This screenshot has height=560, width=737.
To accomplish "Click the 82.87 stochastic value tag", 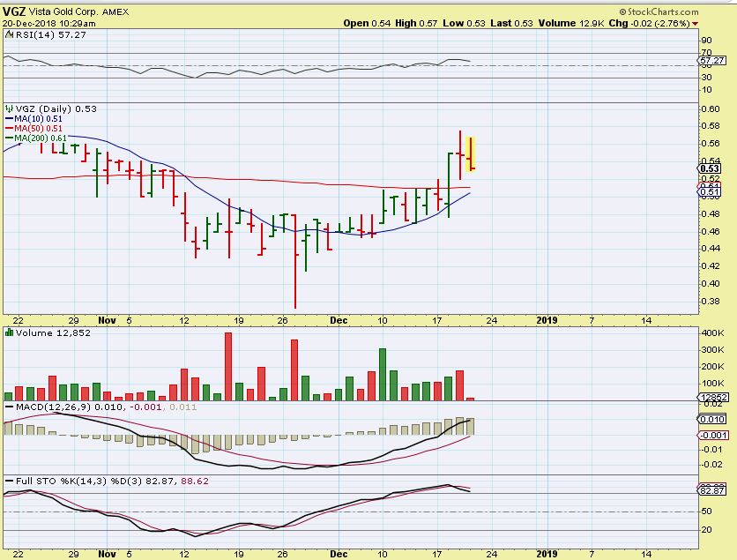I will [x=712, y=490].
